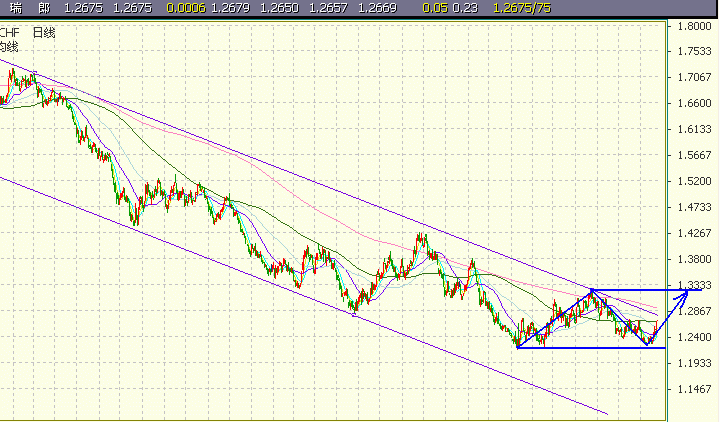The height and width of the screenshot is (422, 720).
Task: Click the 1.2679 quote value in header
Action: [x=231, y=8]
